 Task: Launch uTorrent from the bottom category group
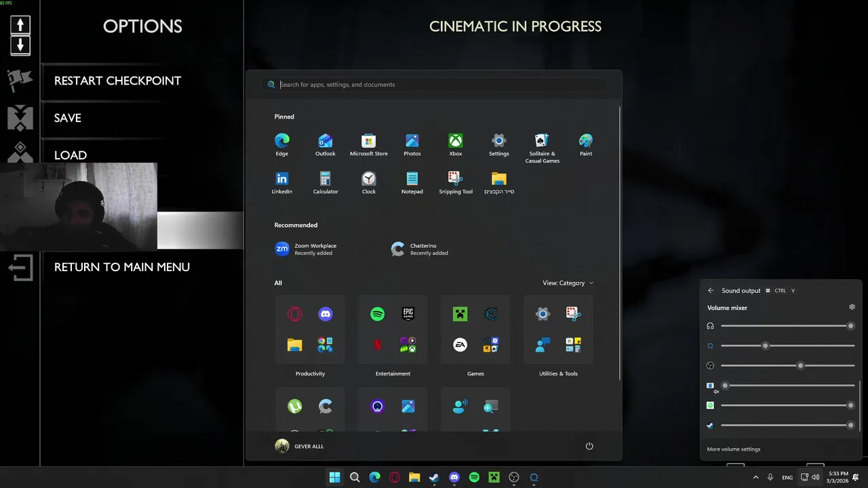[x=294, y=406]
